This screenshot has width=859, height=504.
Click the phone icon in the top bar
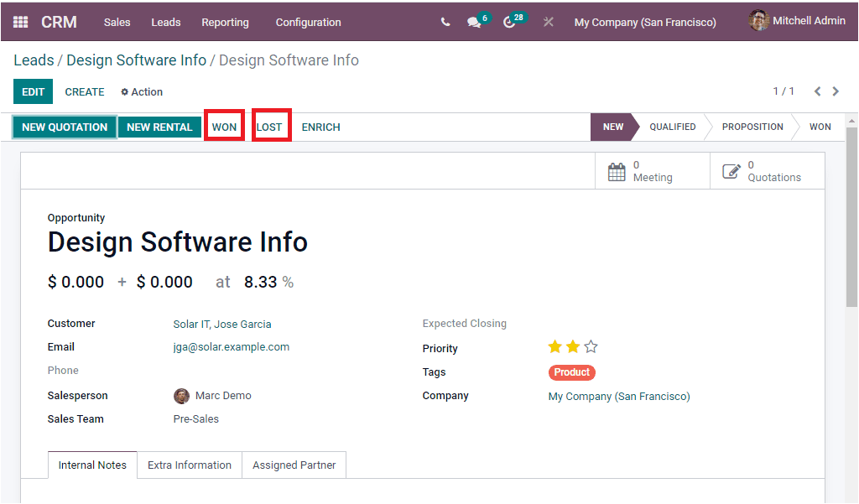tap(445, 22)
